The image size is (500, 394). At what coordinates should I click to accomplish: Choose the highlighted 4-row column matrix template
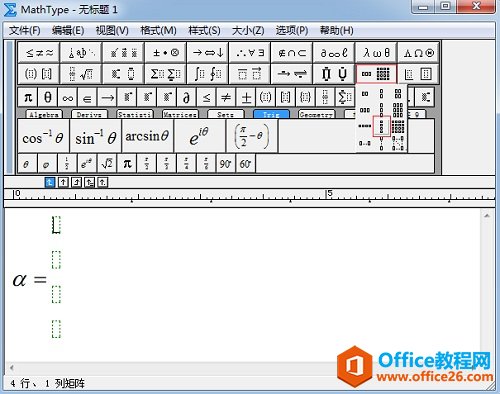(382, 126)
